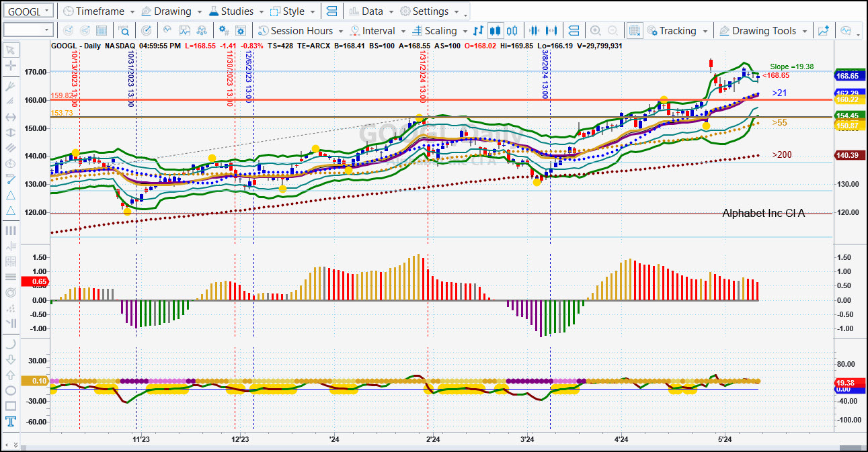The height and width of the screenshot is (452, 868).
Task: Click the zoom in magnifier
Action: tap(596, 31)
